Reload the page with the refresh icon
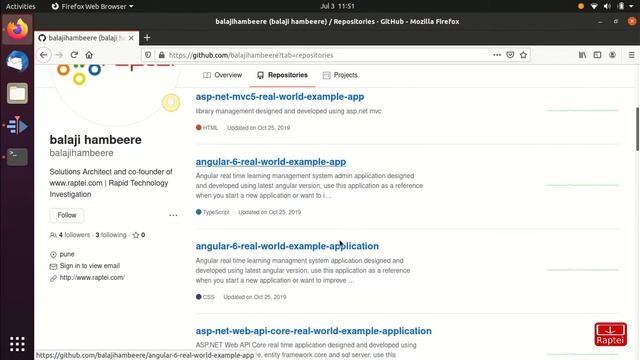Viewport: 640px width, 360px height. pyautogui.click(x=74, y=55)
